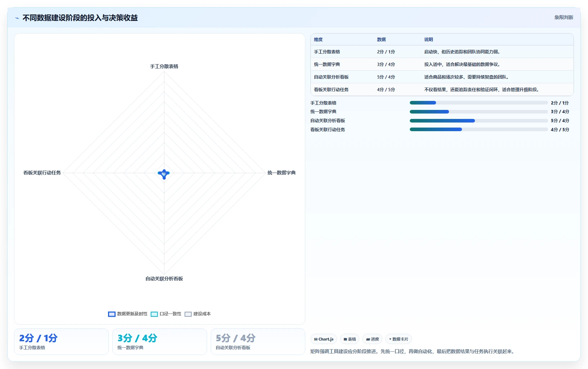Viewport: 588px width, 369px height.
Task: Click the footer note starting 矩阵强调工具建设应分阶段推进
Action: pos(413,351)
